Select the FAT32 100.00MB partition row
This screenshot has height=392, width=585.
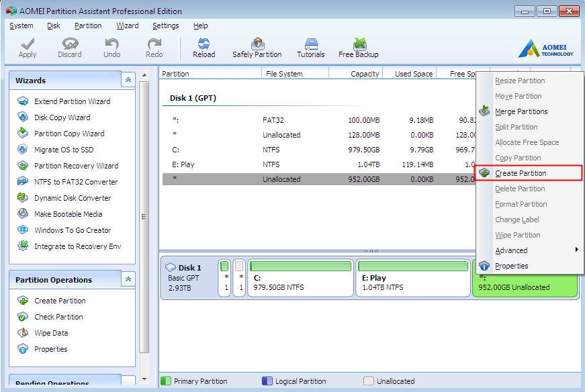click(x=319, y=120)
